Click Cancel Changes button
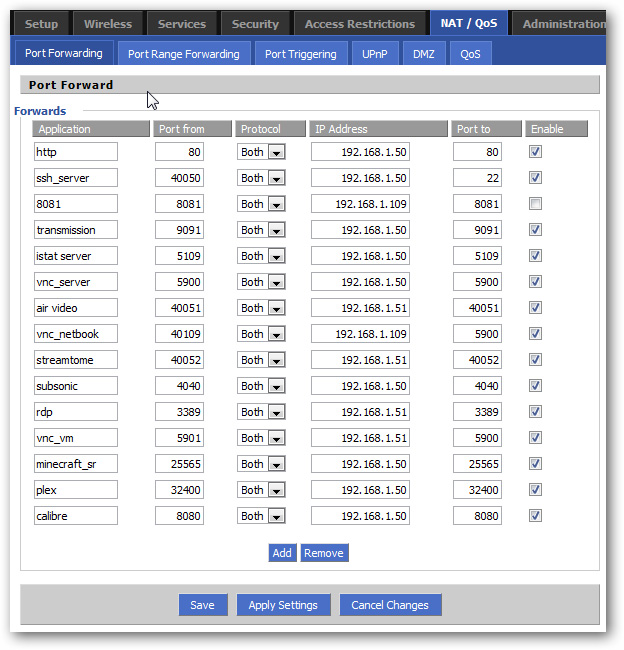This screenshot has height=650, width=624. (390, 605)
